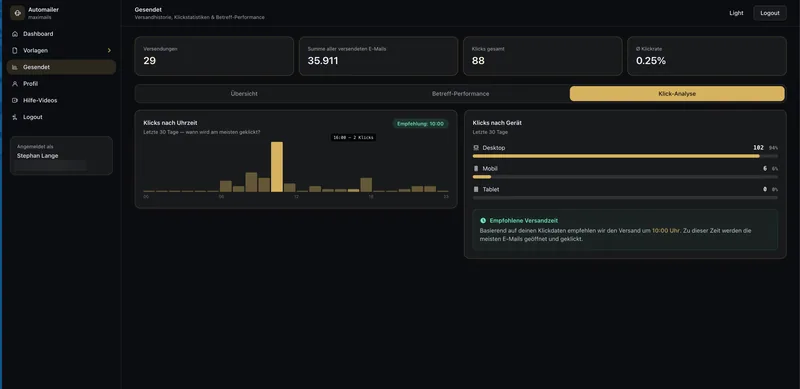Viewport: 800px width, 389px height.
Task: Click the Gesendet chart icon
Action: 15,67
